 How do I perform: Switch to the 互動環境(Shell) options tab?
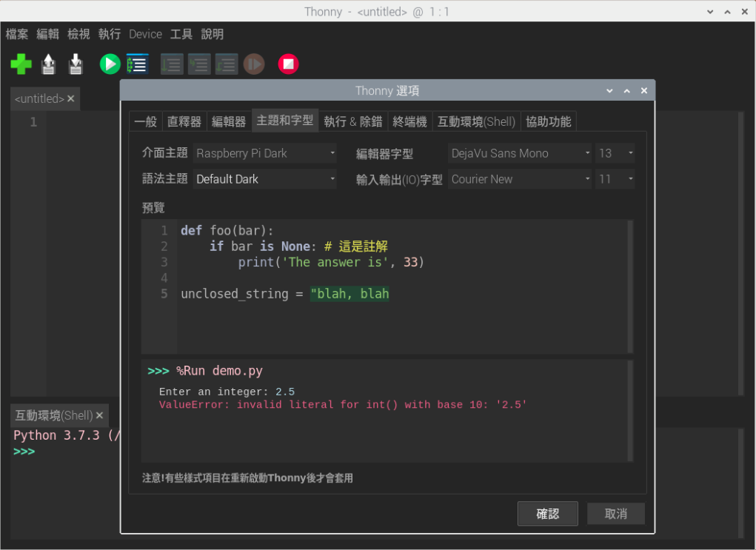(476, 121)
